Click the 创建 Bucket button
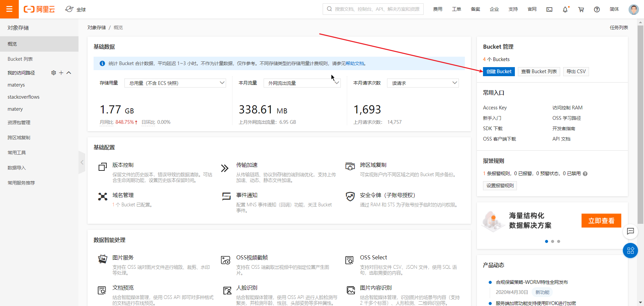The image size is (644, 306). tap(499, 71)
